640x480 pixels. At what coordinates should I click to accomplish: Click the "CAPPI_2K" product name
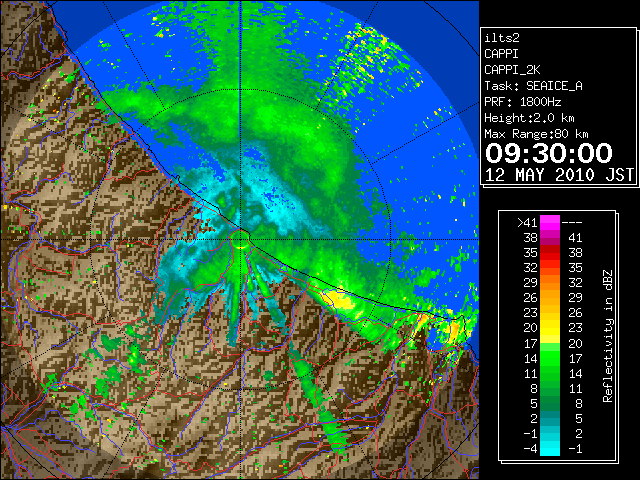coord(512,70)
